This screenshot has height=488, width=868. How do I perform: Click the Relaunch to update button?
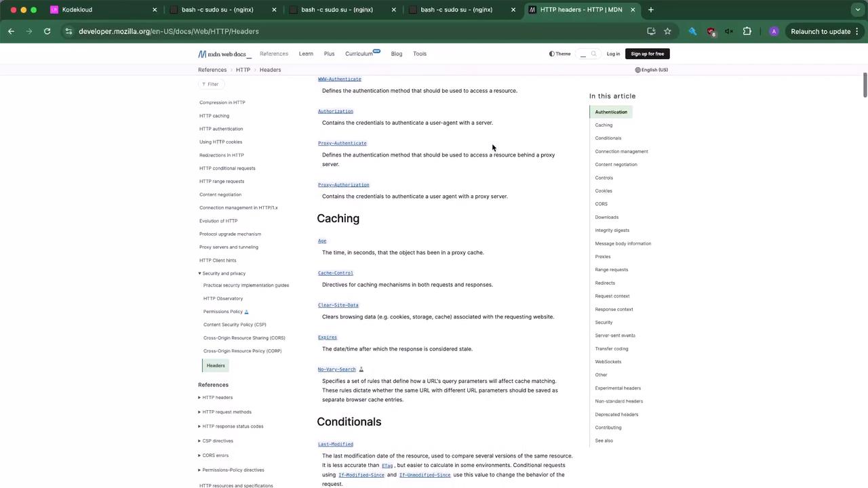tap(821, 31)
